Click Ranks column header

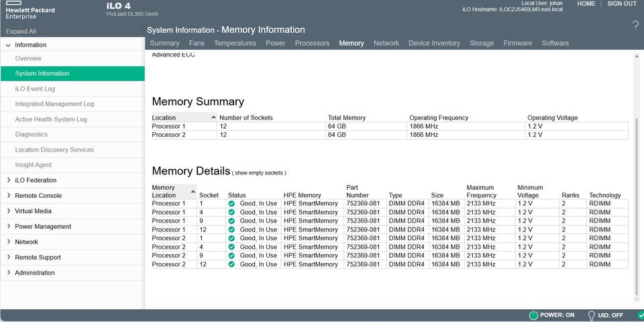[x=570, y=195]
